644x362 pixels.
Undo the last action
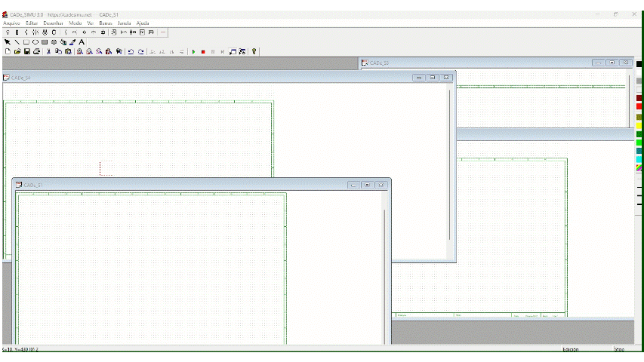pos(131,52)
